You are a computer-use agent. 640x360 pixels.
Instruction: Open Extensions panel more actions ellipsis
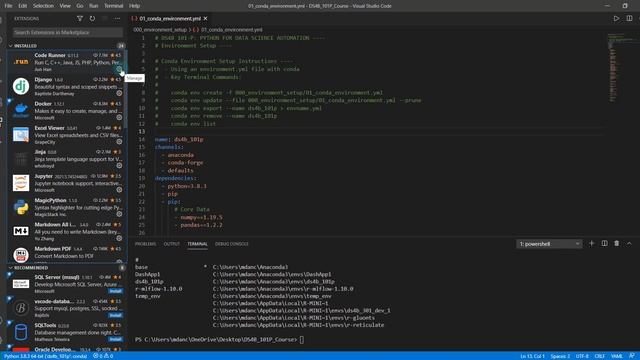tap(118, 18)
